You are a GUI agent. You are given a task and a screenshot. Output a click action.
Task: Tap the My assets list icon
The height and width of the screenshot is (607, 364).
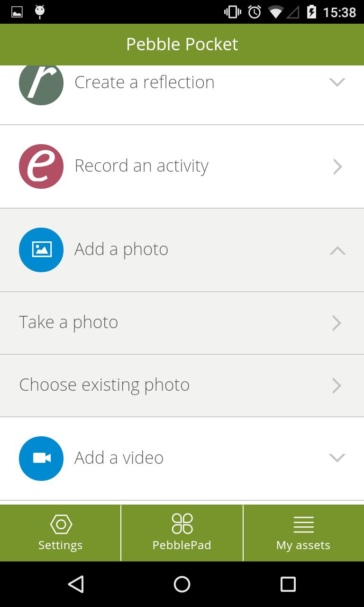303,524
